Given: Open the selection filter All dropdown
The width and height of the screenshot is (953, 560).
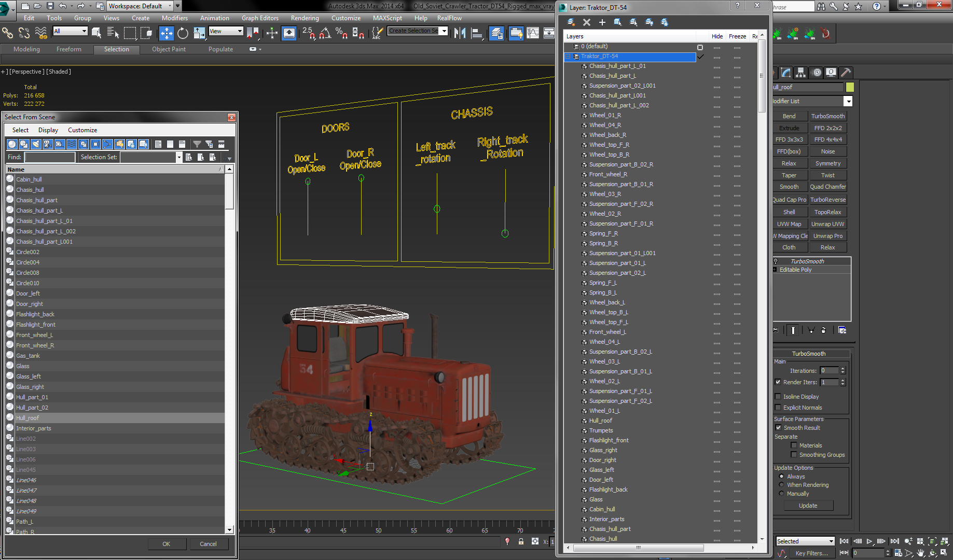Looking at the screenshot, I should pos(70,31).
